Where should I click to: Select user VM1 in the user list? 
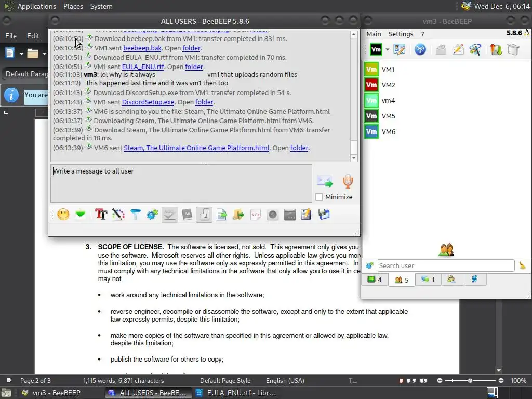click(x=446, y=69)
